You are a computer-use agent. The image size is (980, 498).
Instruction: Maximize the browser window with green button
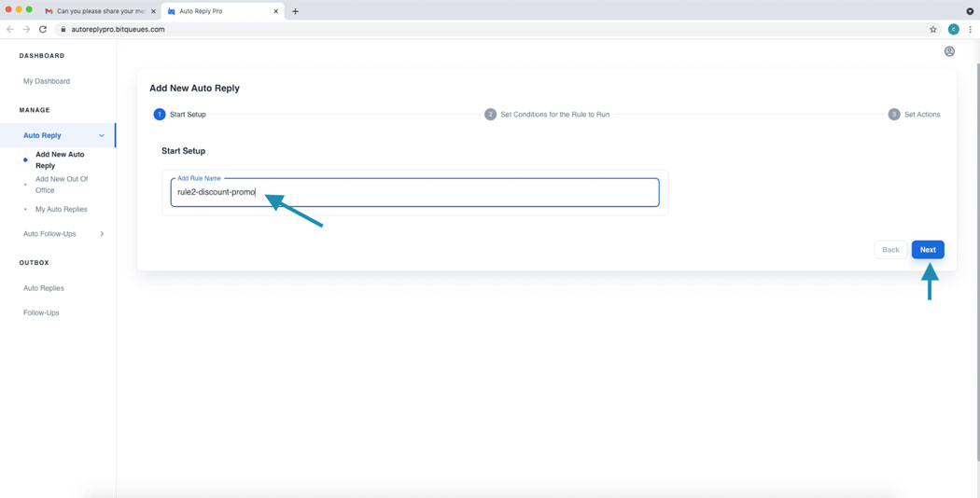point(29,9)
